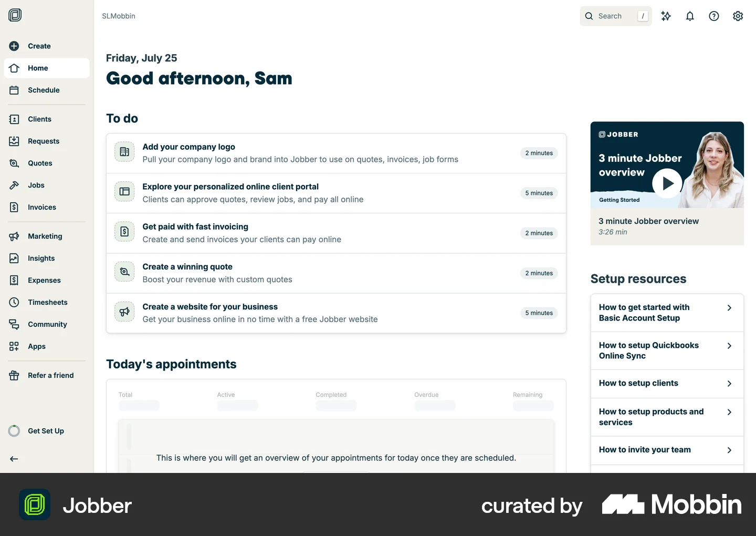
Task: Click the building icon beside Add your company logo
Action: pyautogui.click(x=124, y=152)
